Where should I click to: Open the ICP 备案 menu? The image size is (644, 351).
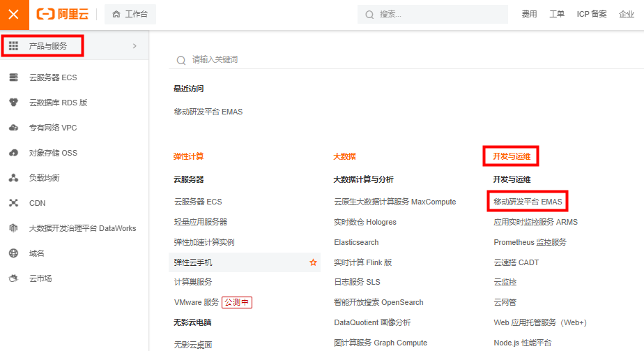[x=592, y=15]
